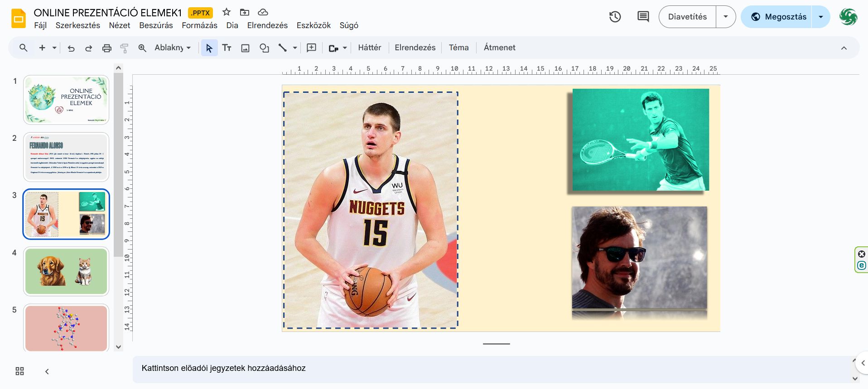The width and height of the screenshot is (868, 389).
Task: Print the presentation
Action: pos(107,48)
